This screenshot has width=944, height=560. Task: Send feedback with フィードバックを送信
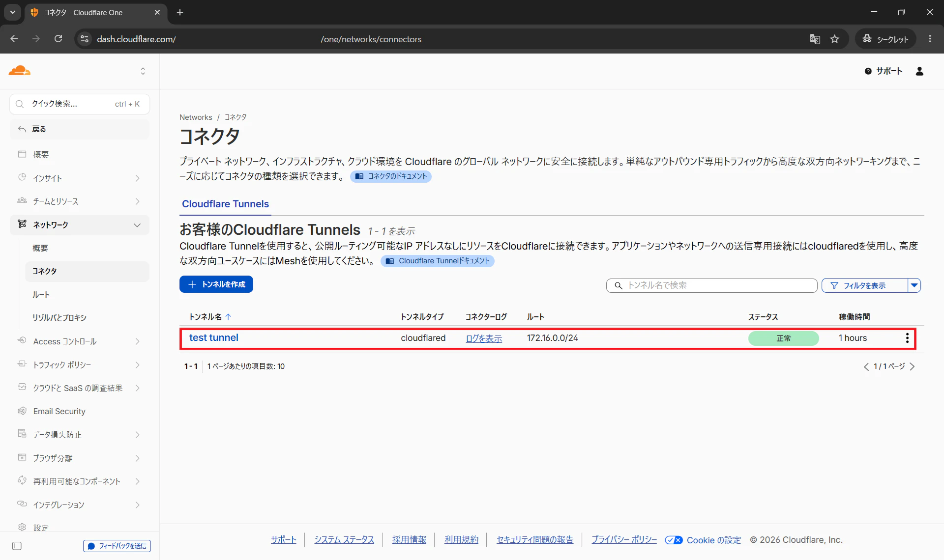click(117, 546)
